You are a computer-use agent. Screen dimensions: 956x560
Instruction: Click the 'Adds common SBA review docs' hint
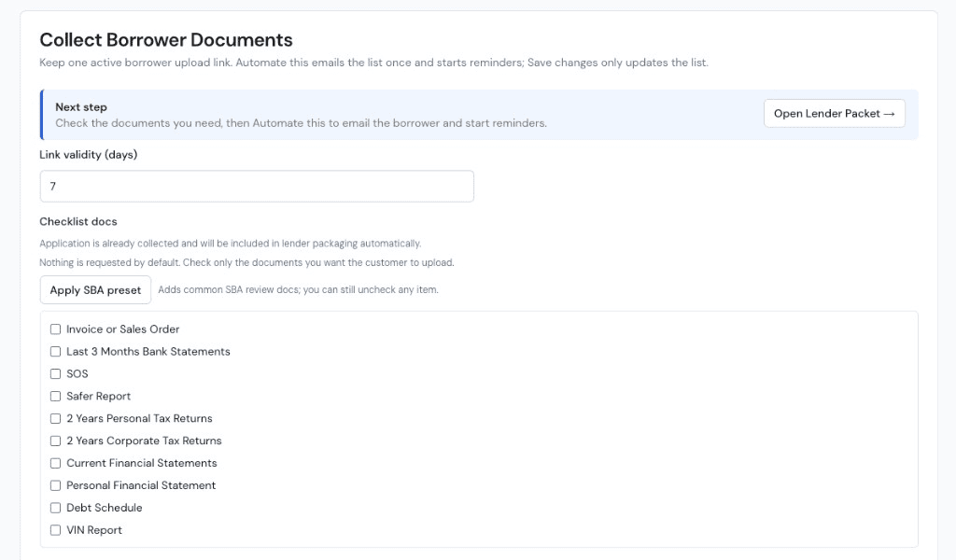[x=298, y=290]
